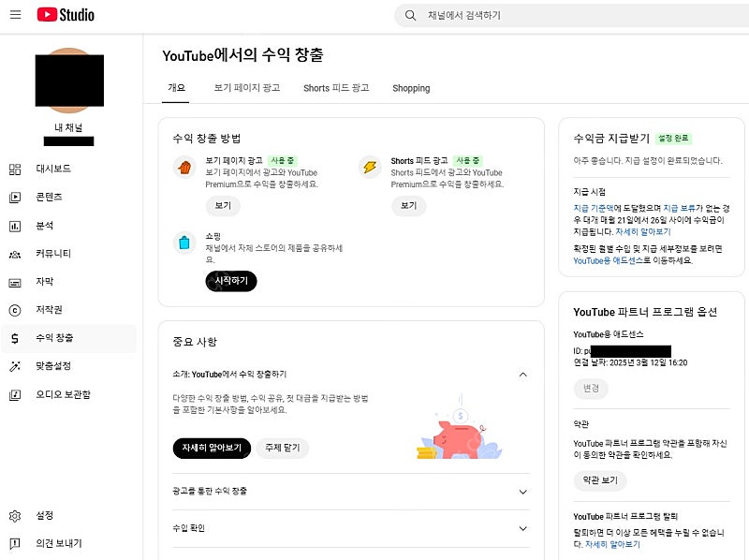The height and width of the screenshot is (560, 749).
Task: Switch to the Shorts 피드 광고 tab
Action: coord(336,88)
